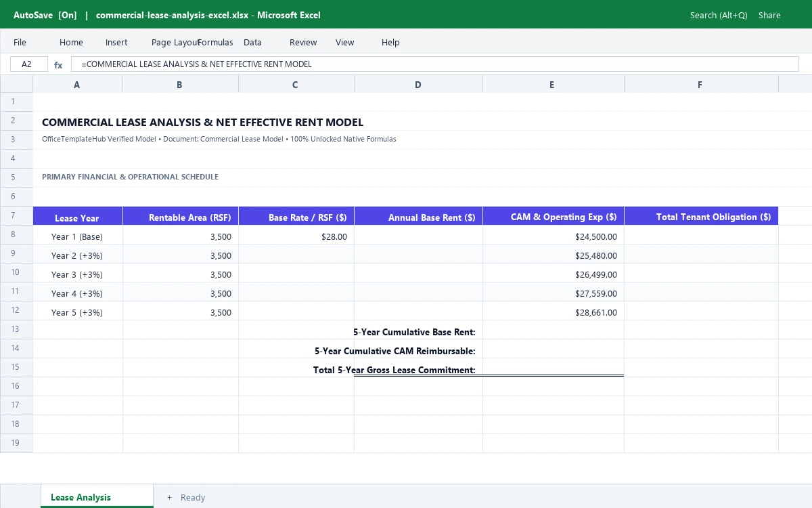Click the fx insert function icon

tap(58, 65)
